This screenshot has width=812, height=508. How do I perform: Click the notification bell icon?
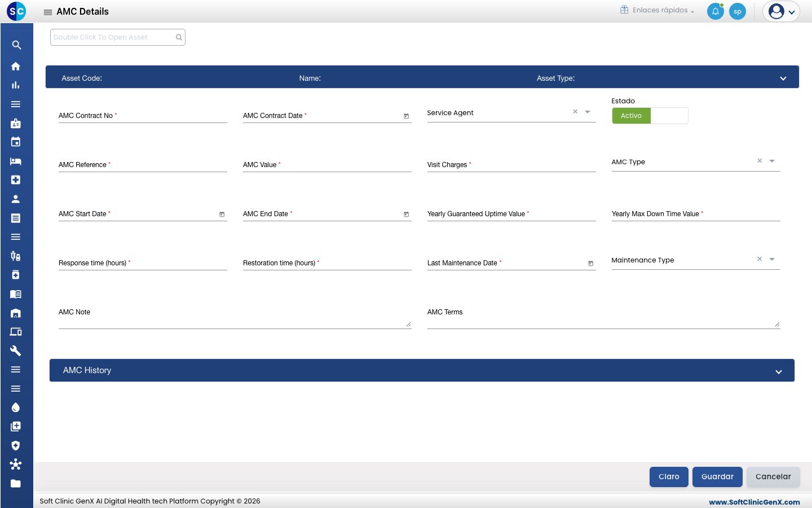tap(716, 11)
